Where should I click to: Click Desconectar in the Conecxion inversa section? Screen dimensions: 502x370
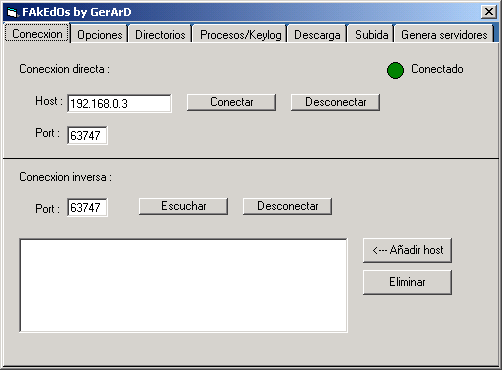pyautogui.click(x=287, y=206)
